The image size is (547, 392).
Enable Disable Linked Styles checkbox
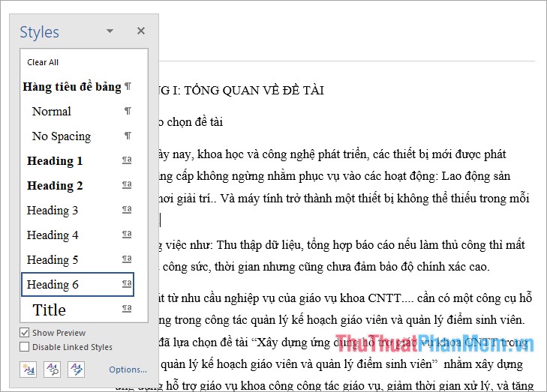[x=25, y=347]
